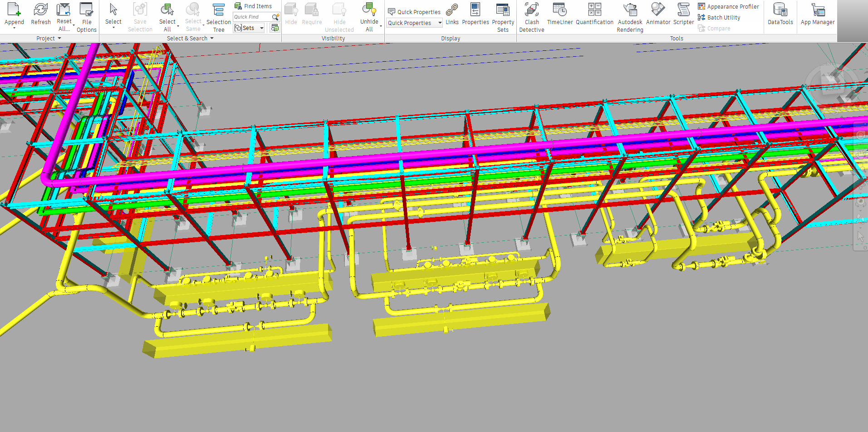The width and height of the screenshot is (868, 432).
Task: Toggle Quick Properties display
Action: click(414, 12)
